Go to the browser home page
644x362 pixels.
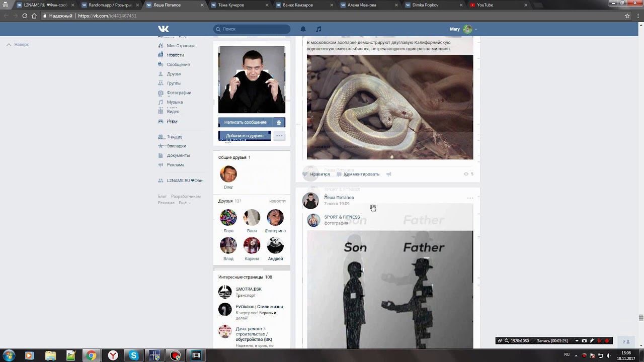click(34, 16)
